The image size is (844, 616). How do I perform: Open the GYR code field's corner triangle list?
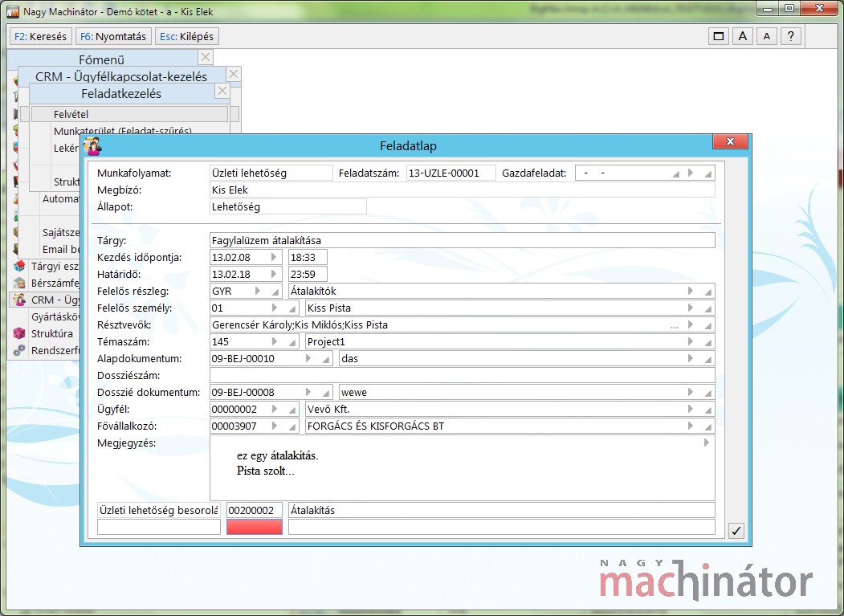tap(275, 292)
